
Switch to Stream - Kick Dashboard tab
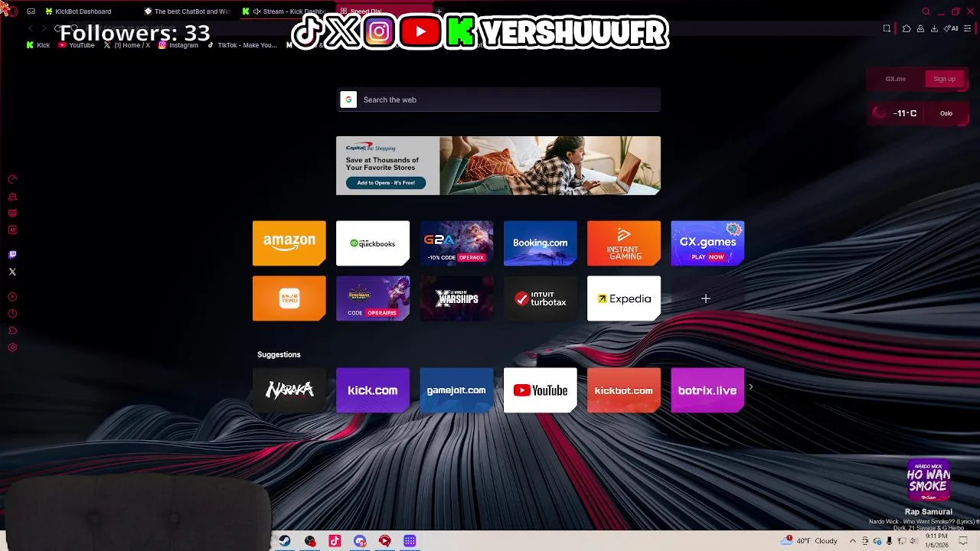click(286, 11)
